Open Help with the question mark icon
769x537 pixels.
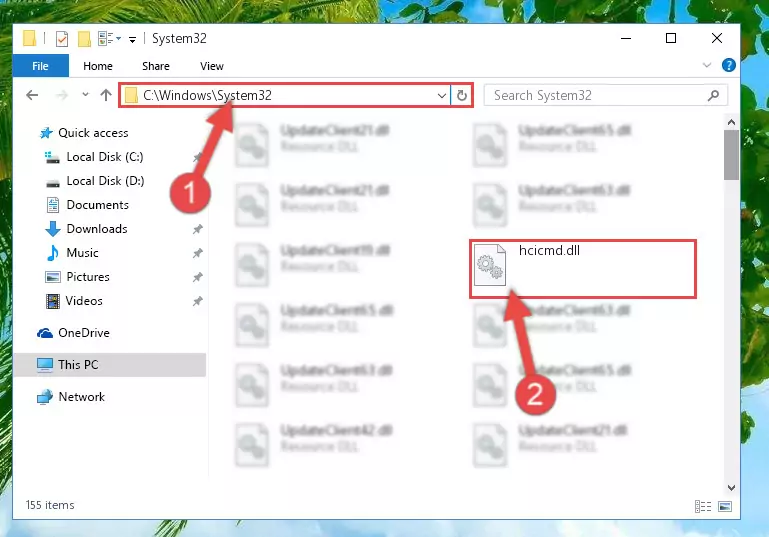point(729,65)
